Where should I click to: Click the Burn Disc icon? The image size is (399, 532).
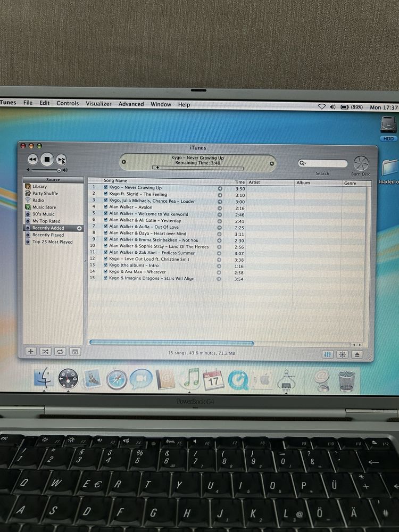tap(361, 163)
